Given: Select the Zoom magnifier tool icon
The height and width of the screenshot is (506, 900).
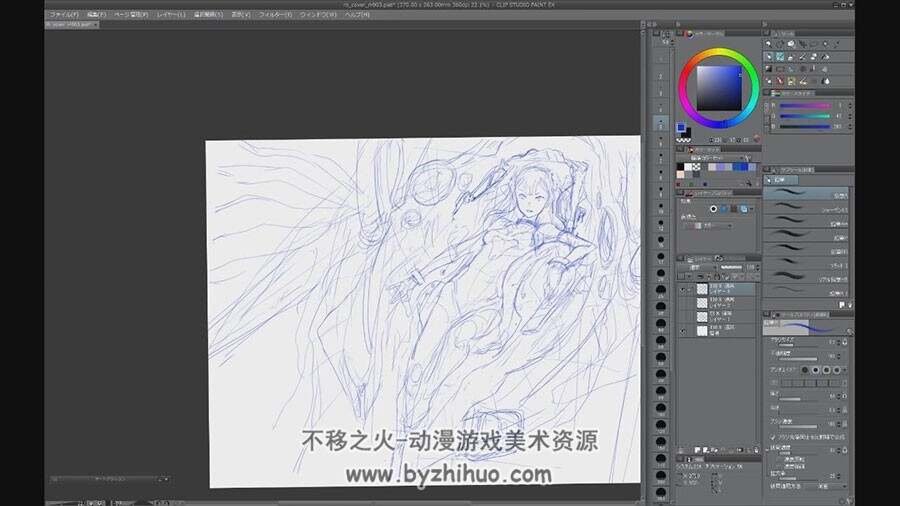Looking at the screenshot, I should point(769,44).
